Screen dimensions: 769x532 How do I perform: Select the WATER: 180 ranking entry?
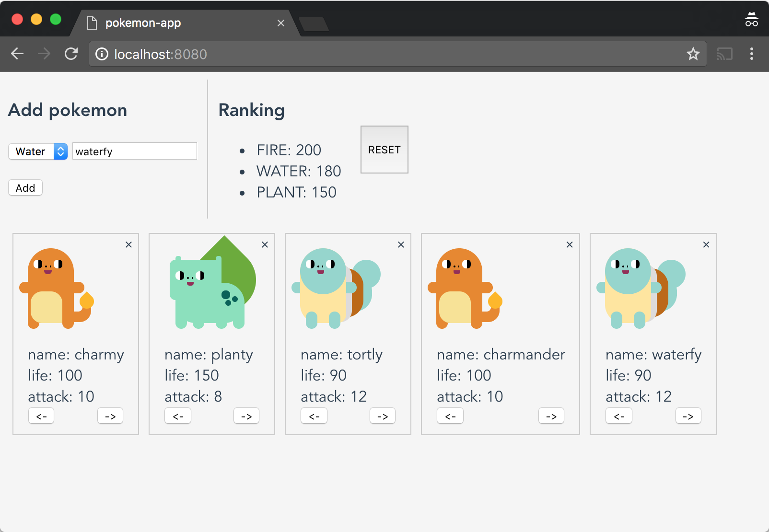(x=299, y=171)
